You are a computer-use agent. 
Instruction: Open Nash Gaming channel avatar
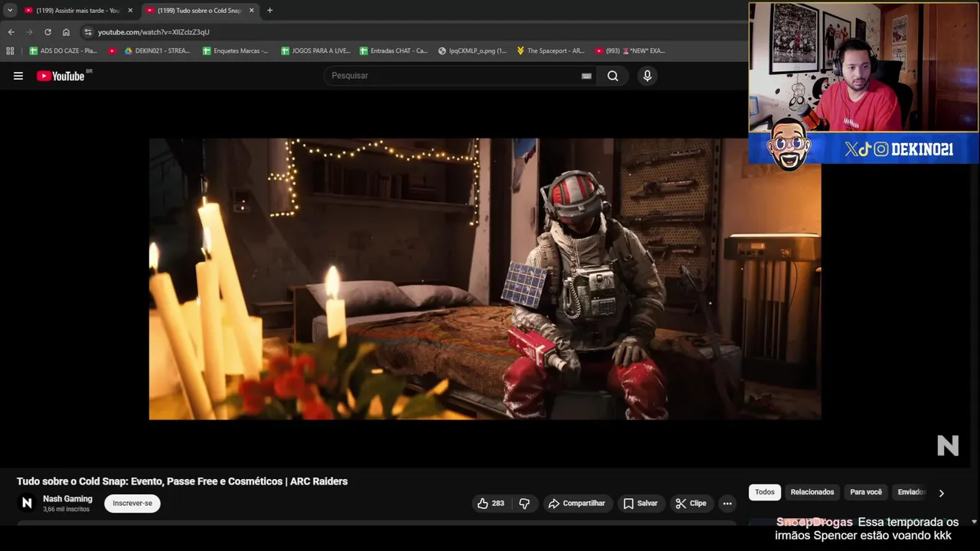(27, 503)
